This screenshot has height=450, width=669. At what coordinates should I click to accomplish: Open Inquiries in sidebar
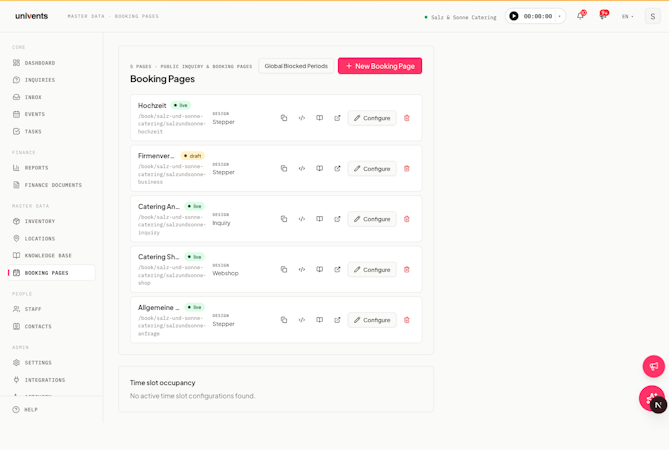(x=51, y=80)
